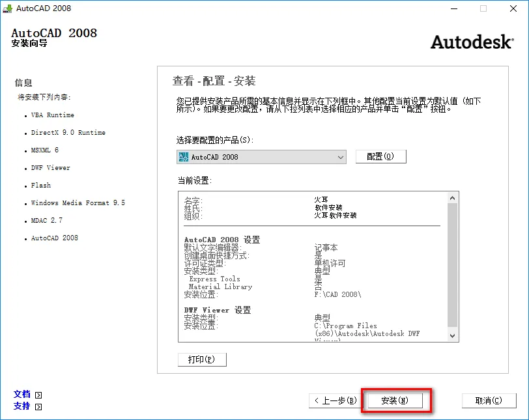The width and height of the screenshot is (529, 420).
Task: Click the DWF Viewer 设置 heading
Action: click(x=218, y=310)
